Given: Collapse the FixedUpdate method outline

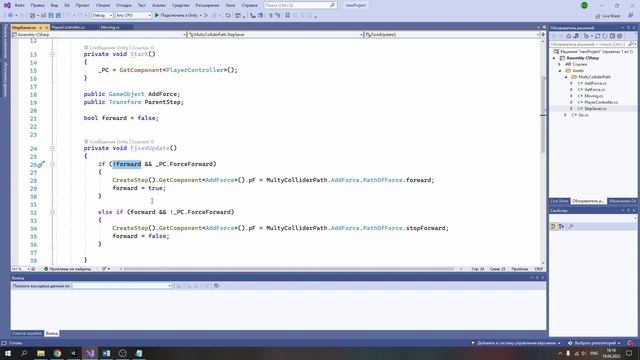Looking at the screenshot, I should coord(52,148).
